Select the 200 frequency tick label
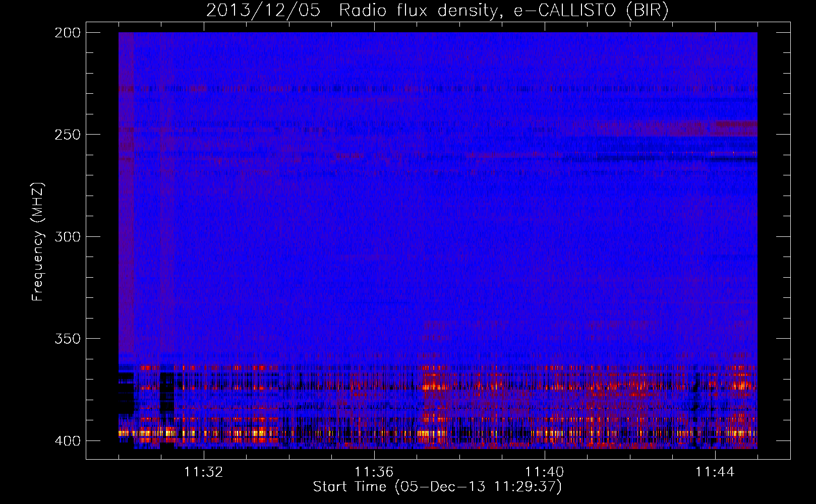 pyautogui.click(x=67, y=33)
